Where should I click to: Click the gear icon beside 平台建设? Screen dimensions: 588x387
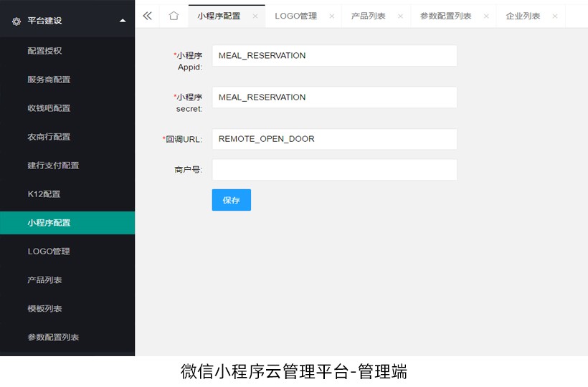tap(16, 21)
